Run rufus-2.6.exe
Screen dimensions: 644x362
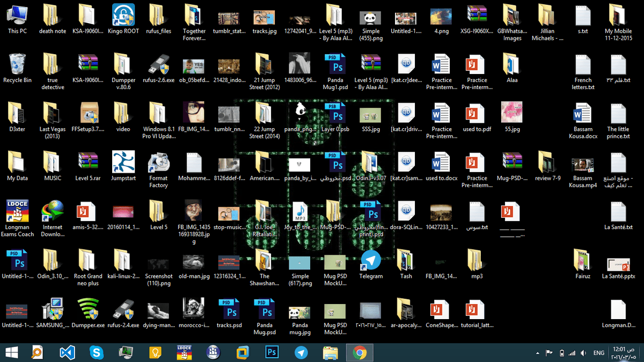point(158,65)
